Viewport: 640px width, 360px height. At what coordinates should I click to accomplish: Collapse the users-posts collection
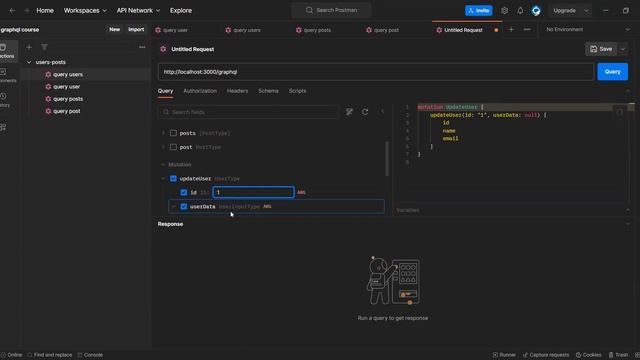pos(29,62)
